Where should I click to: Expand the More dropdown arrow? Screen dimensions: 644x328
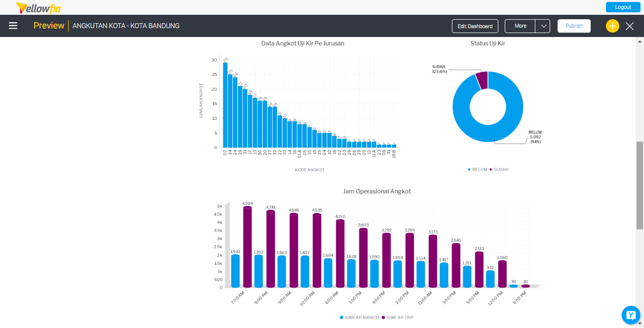pyautogui.click(x=543, y=26)
